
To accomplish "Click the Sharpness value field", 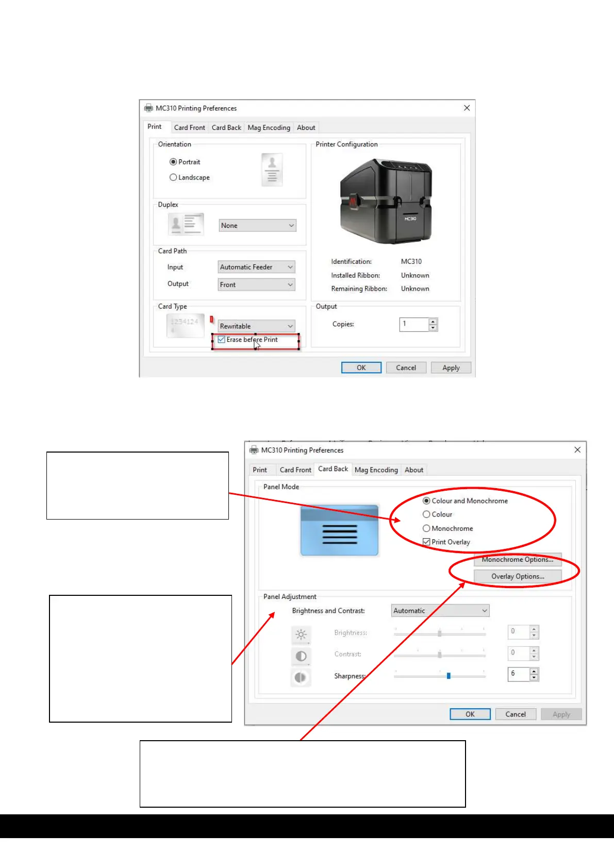I will click(519, 674).
